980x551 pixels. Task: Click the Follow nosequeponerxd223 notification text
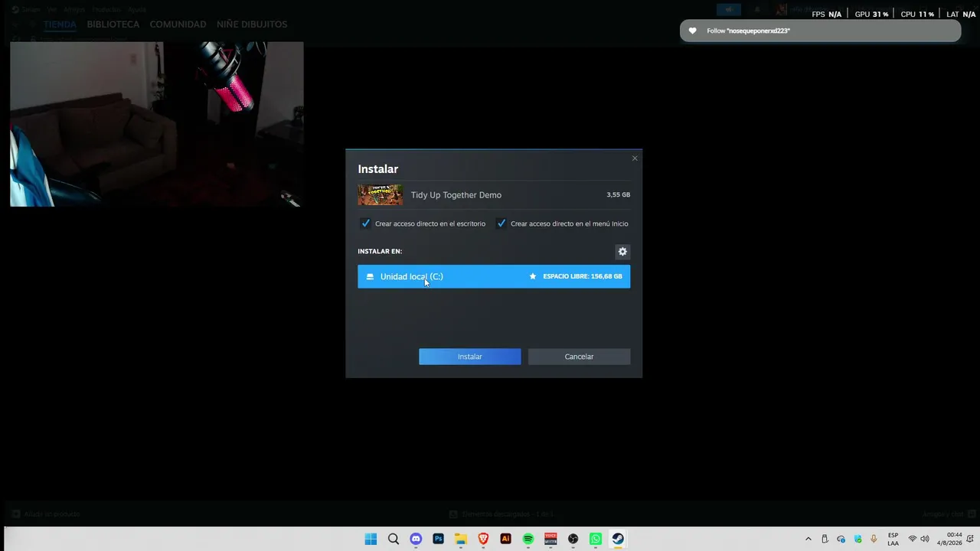pos(748,31)
